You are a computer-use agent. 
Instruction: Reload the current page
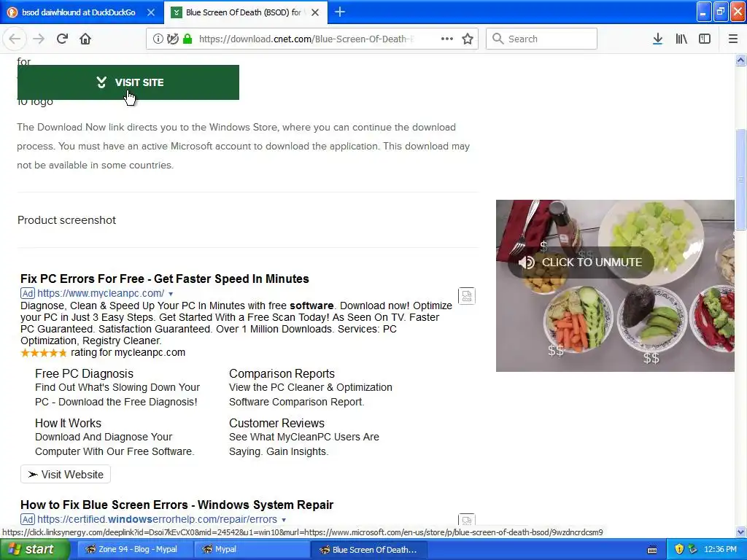click(62, 39)
